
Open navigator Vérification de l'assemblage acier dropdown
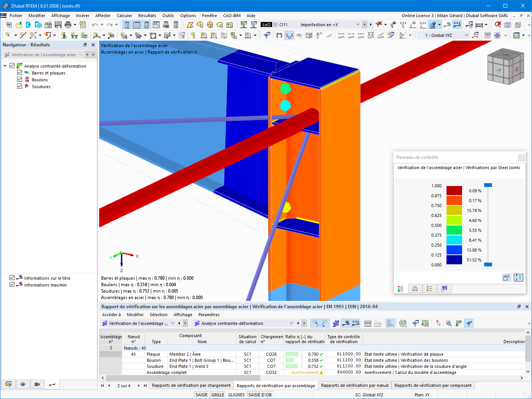(80, 55)
